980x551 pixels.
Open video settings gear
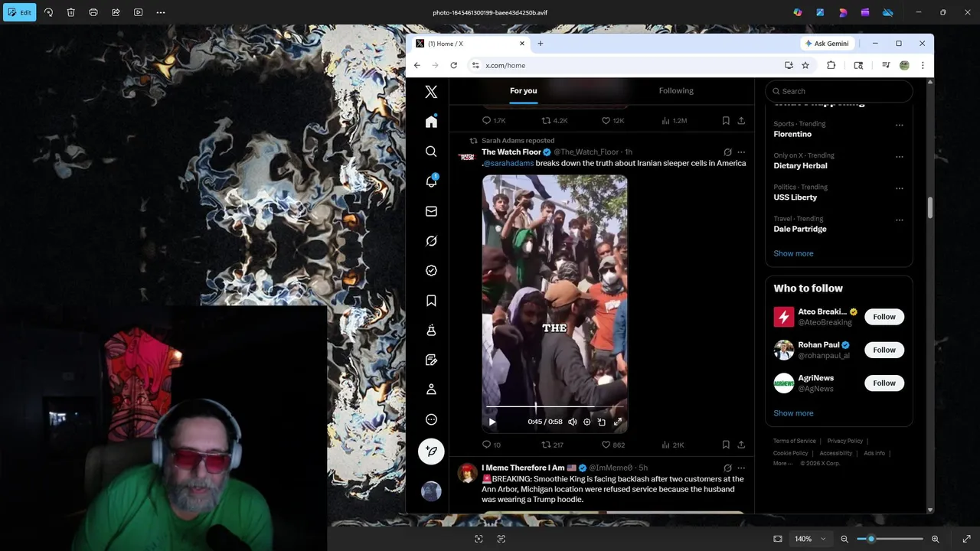[587, 422]
